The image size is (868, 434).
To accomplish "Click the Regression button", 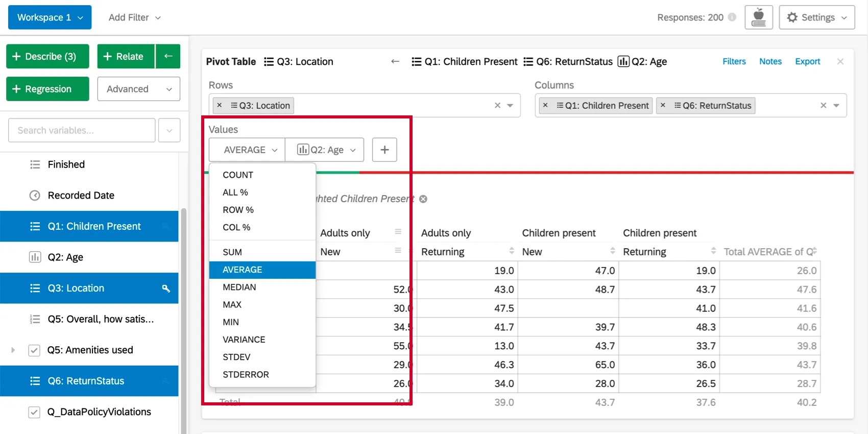I will click(x=47, y=89).
